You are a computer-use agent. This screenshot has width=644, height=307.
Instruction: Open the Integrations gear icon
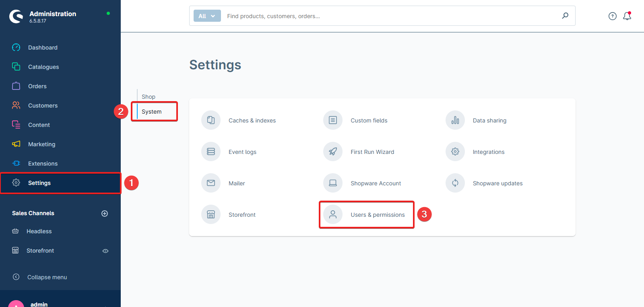pos(455,151)
